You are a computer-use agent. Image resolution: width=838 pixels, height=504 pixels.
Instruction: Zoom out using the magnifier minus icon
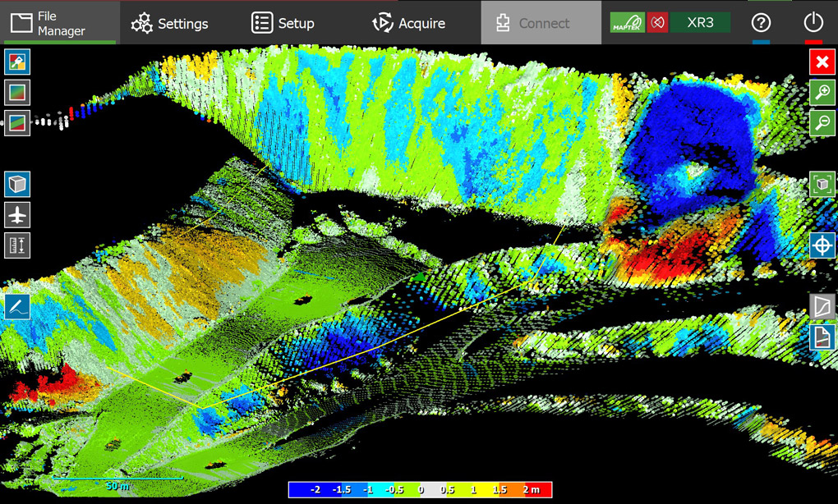[x=822, y=123]
